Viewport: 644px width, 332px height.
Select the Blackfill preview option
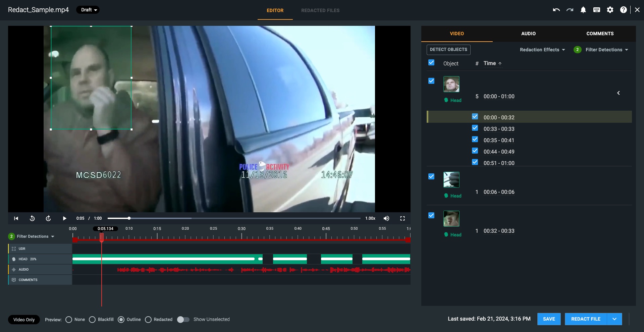(92, 320)
